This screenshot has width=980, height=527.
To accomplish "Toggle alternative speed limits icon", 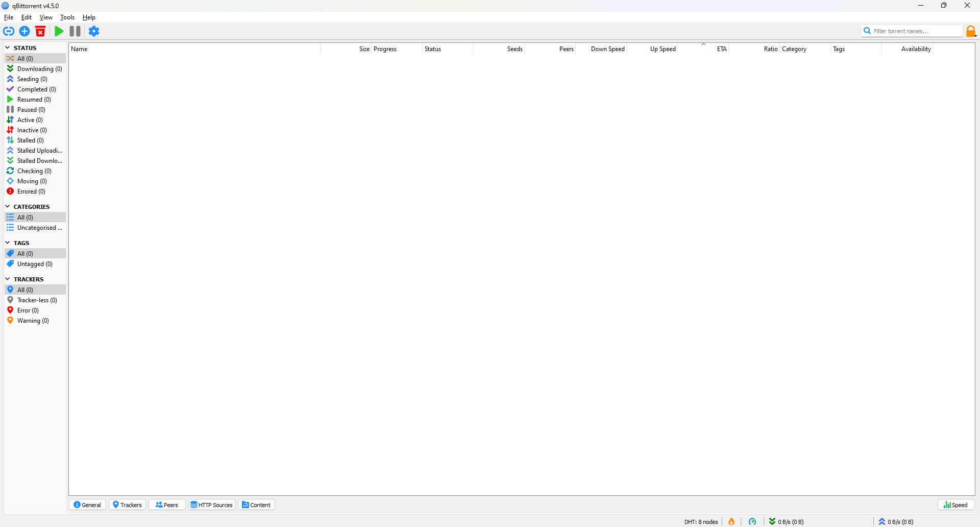I will tap(752, 521).
